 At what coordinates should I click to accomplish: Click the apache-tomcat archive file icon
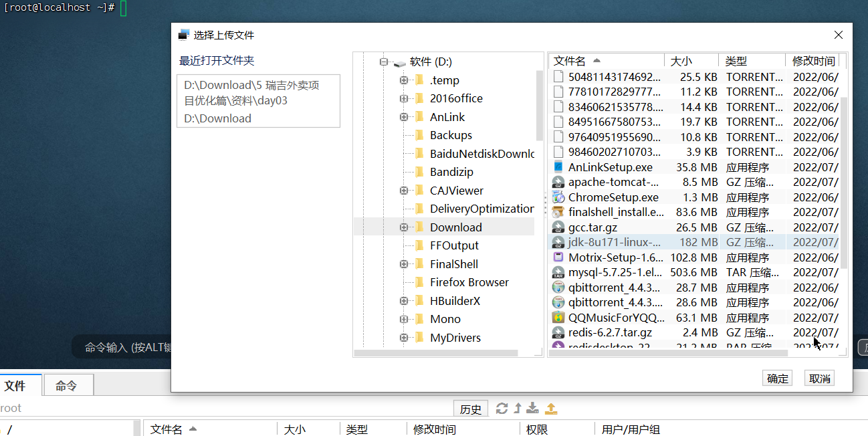coord(558,182)
